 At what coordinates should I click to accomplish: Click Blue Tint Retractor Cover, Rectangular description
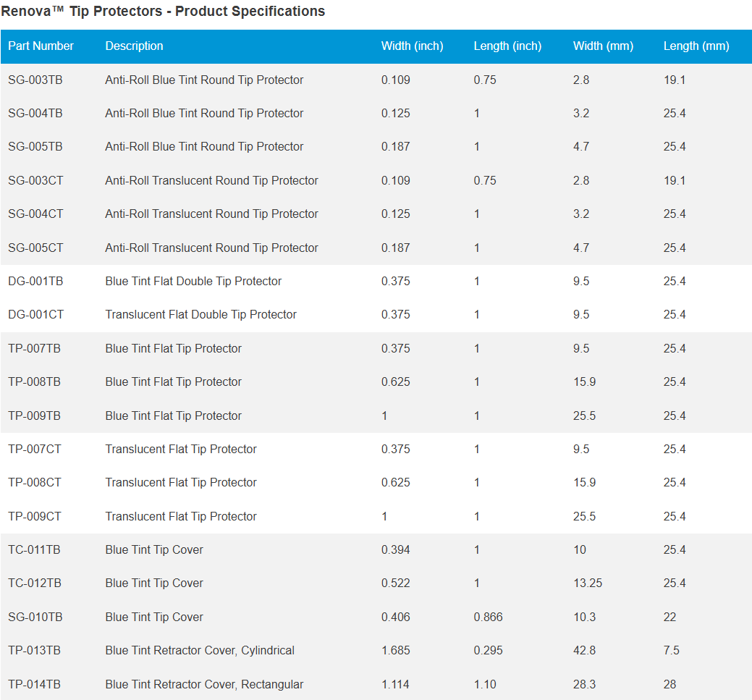click(204, 685)
